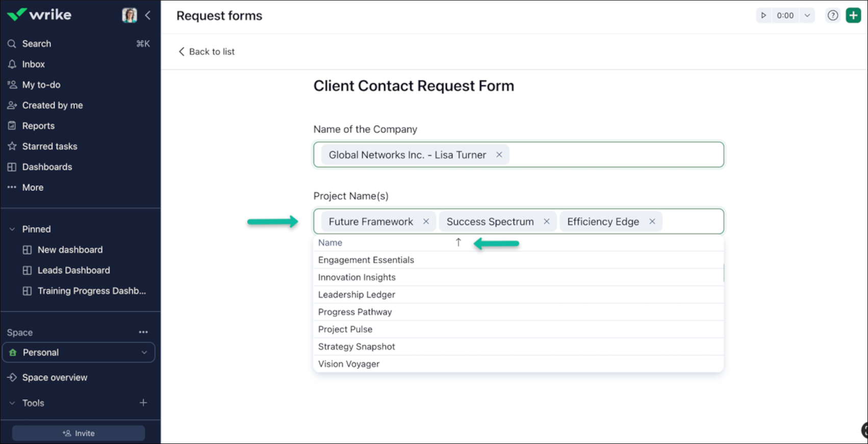This screenshot has height=444, width=868.
Task: Choose Vision Voyager option
Action: point(349,364)
